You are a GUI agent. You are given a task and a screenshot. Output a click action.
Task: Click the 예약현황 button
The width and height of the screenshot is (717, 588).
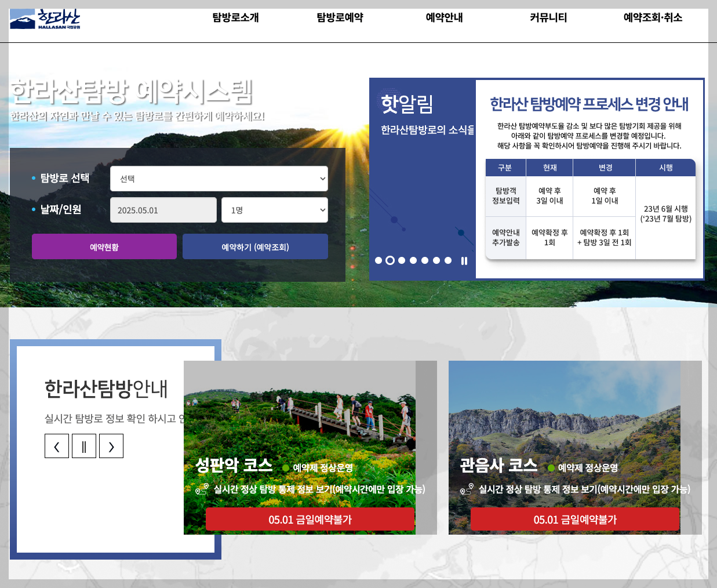pyautogui.click(x=104, y=246)
